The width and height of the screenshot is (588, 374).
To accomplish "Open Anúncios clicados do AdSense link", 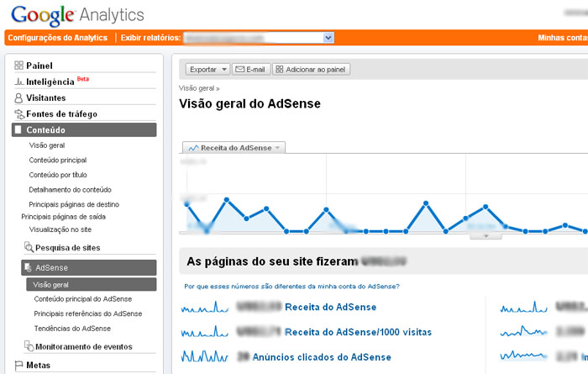I will click(x=322, y=356).
